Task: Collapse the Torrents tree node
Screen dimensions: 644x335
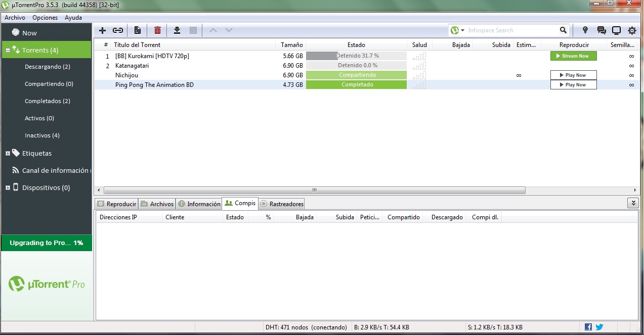Action: (x=8, y=50)
